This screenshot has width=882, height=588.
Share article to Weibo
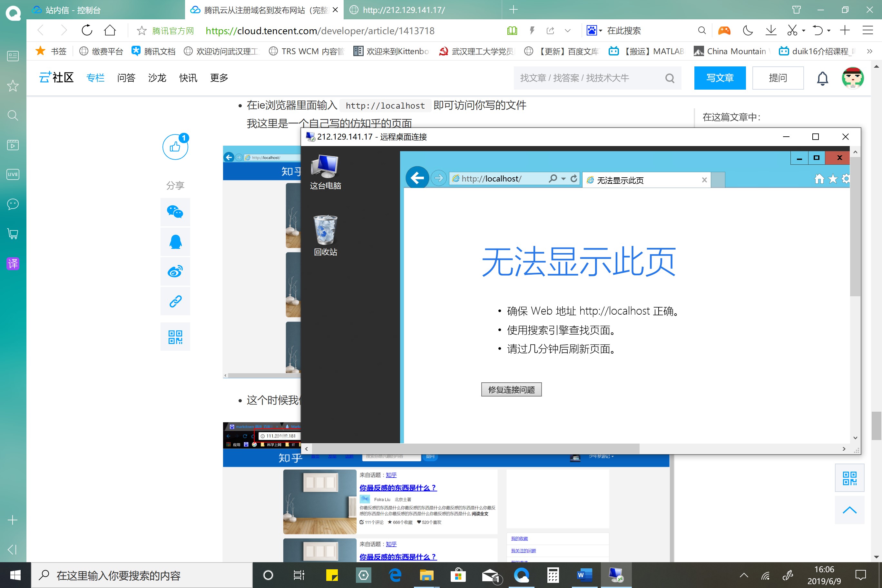tap(175, 271)
